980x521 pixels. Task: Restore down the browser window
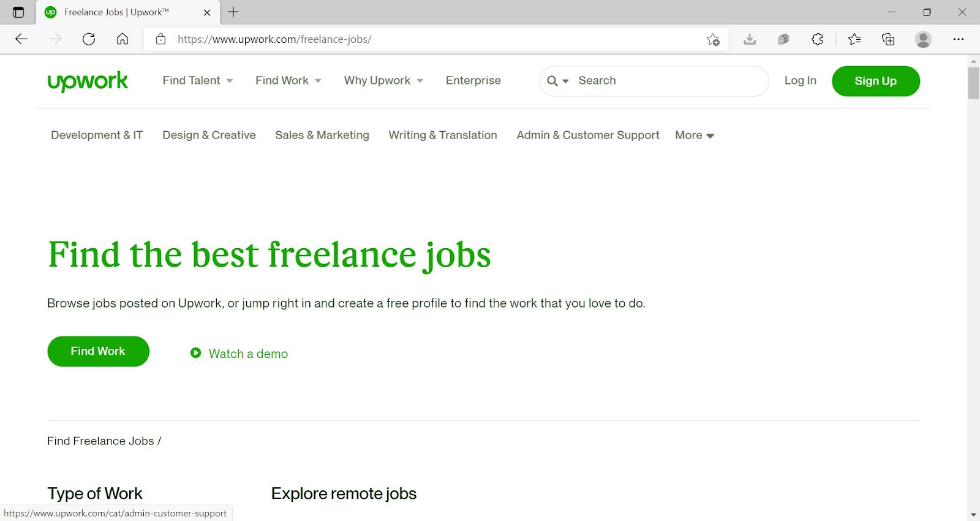click(x=927, y=12)
